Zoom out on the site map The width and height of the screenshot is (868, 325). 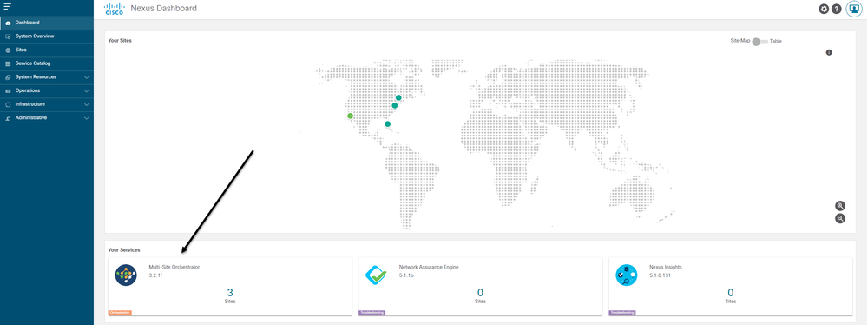coord(840,218)
